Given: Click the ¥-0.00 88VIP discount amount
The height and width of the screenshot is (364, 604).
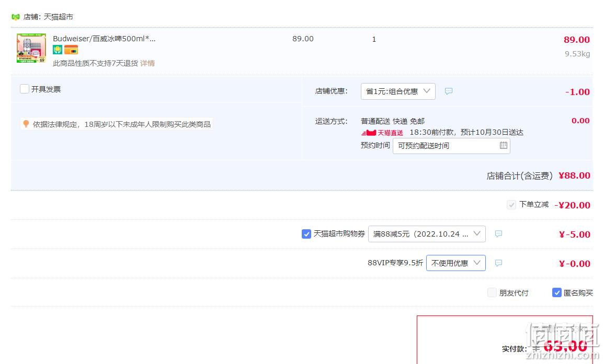Looking at the screenshot, I should point(574,264).
